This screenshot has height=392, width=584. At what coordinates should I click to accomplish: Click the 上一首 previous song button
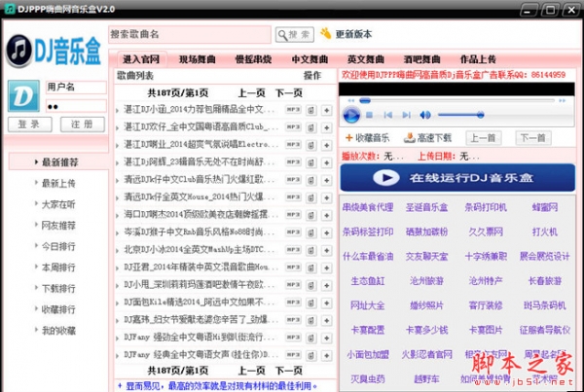484,138
